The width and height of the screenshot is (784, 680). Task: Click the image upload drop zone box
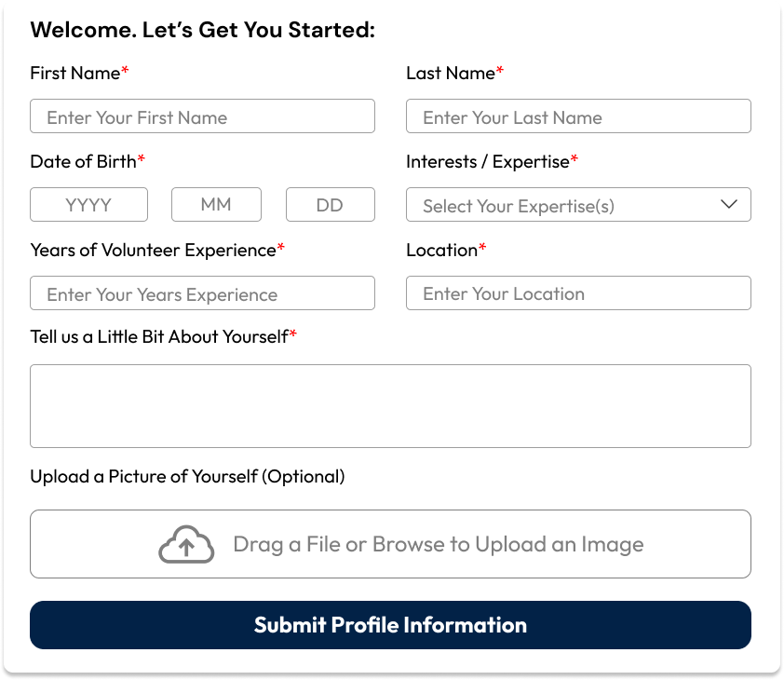tap(390, 544)
